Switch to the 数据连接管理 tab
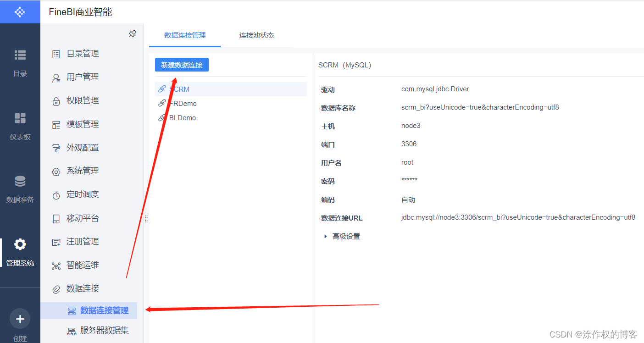The width and height of the screenshot is (644, 343). click(x=185, y=35)
